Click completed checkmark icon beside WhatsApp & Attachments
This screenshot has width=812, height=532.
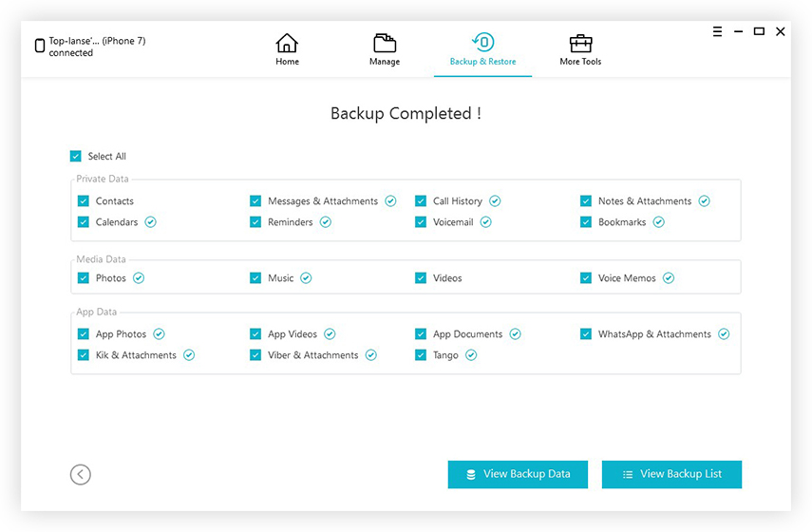pos(724,334)
